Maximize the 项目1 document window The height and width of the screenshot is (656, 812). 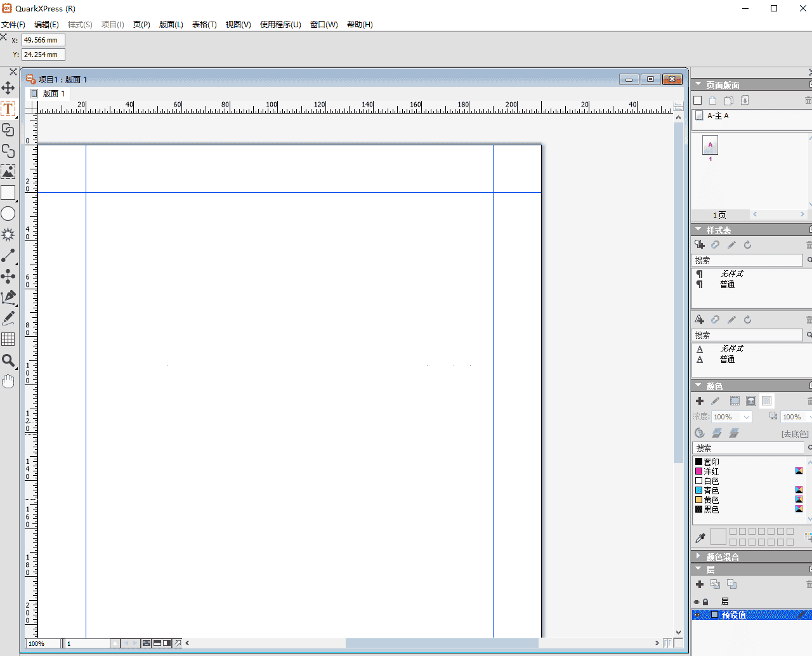tap(650, 79)
